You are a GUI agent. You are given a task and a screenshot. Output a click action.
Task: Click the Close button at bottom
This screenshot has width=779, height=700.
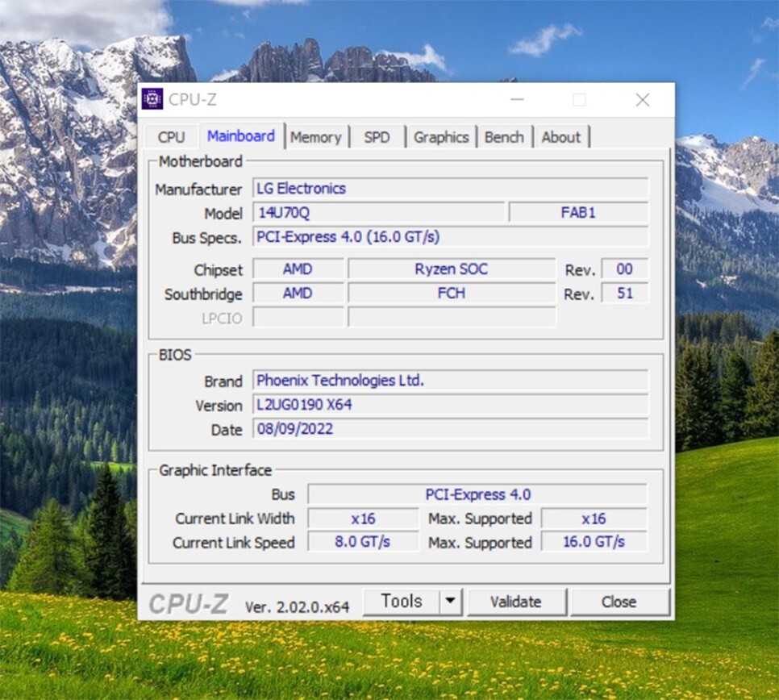click(x=619, y=602)
